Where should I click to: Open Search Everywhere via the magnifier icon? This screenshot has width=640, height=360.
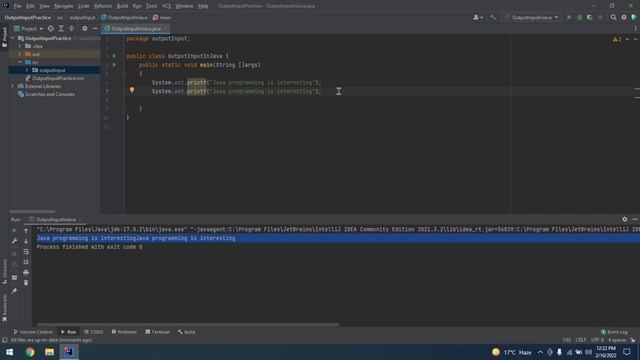click(x=613, y=18)
